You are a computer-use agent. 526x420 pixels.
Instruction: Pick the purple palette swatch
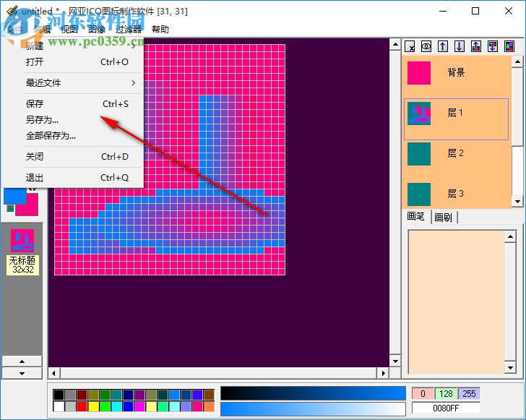(139, 395)
